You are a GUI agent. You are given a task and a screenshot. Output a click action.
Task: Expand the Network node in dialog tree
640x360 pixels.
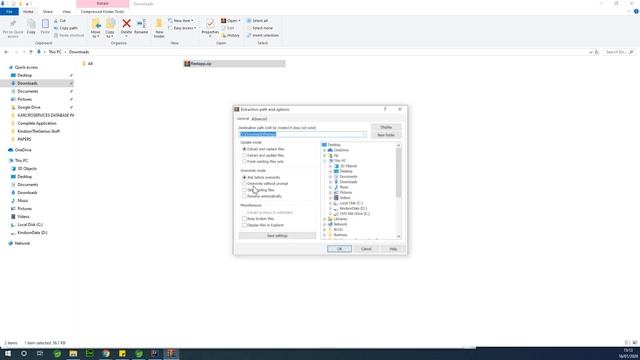[x=325, y=224]
